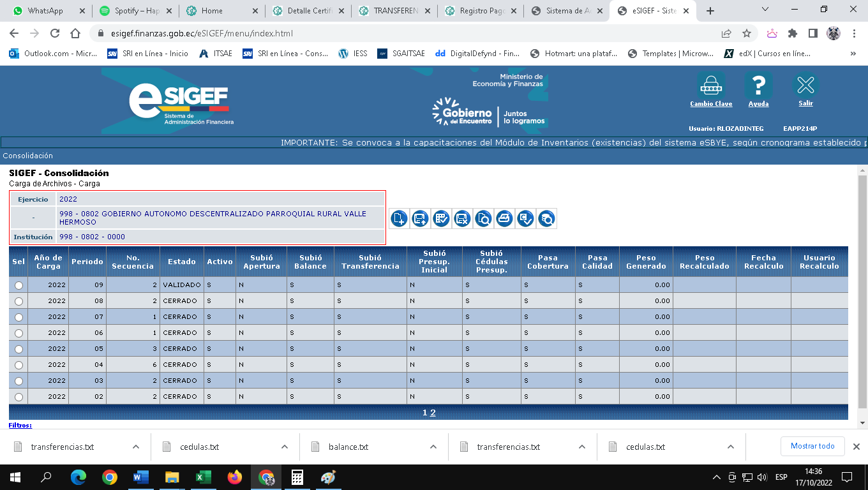Click the upload file disk icon

(x=420, y=219)
